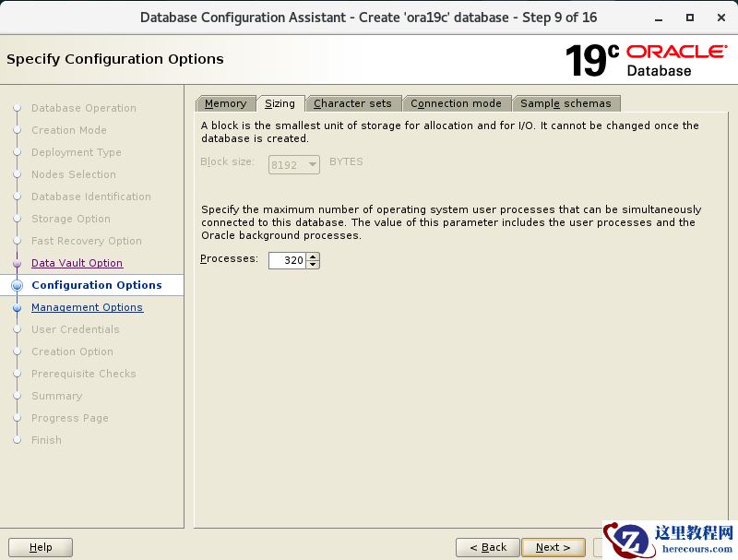The height and width of the screenshot is (560, 738).
Task: Click the Configuration Options step bullet icon
Action: click(x=17, y=285)
